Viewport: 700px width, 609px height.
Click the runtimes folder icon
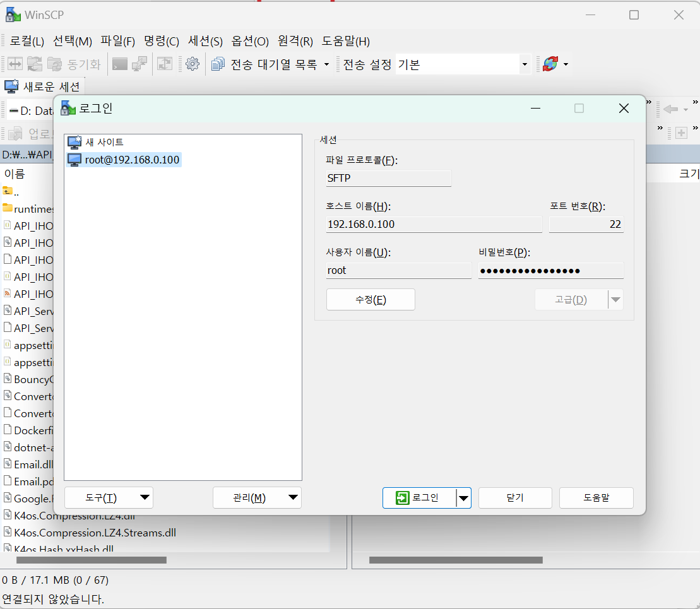pos(8,208)
